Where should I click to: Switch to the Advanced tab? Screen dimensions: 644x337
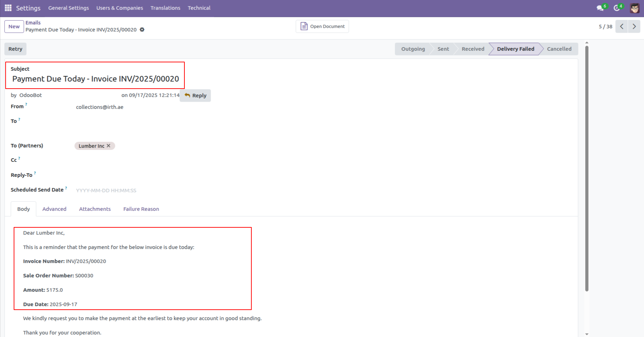[54, 209]
